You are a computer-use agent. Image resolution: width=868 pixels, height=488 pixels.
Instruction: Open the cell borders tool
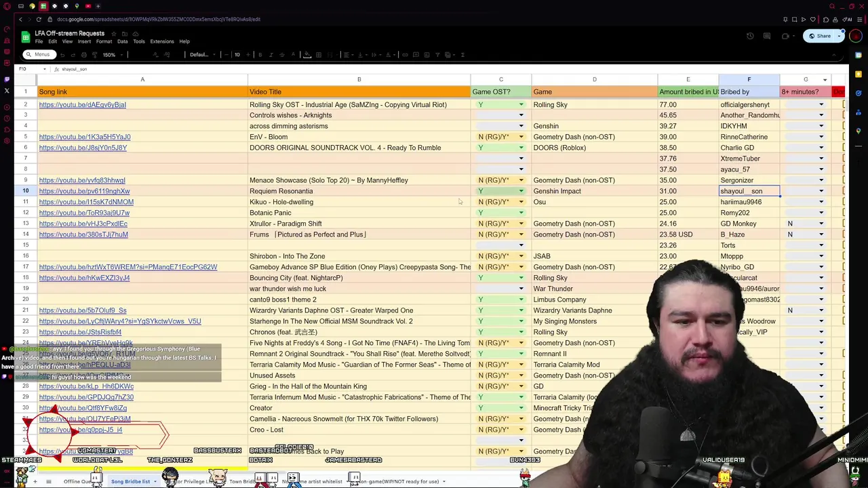pos(318,55)
